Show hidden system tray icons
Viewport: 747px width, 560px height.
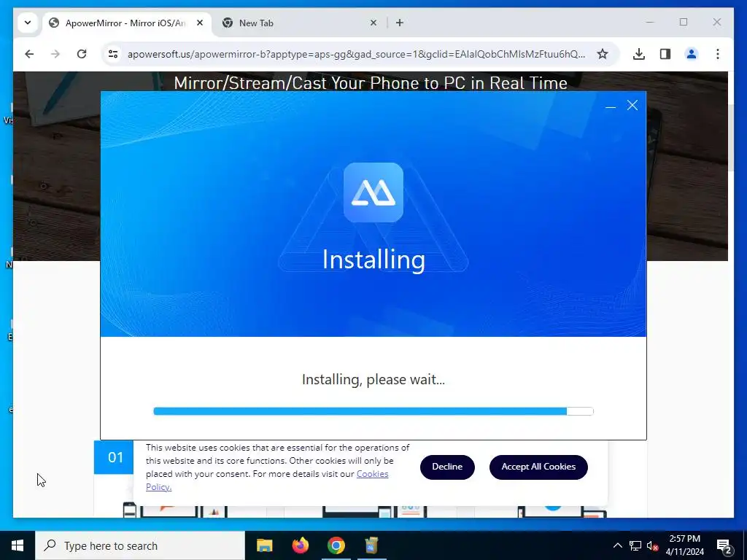coord(617,545)
